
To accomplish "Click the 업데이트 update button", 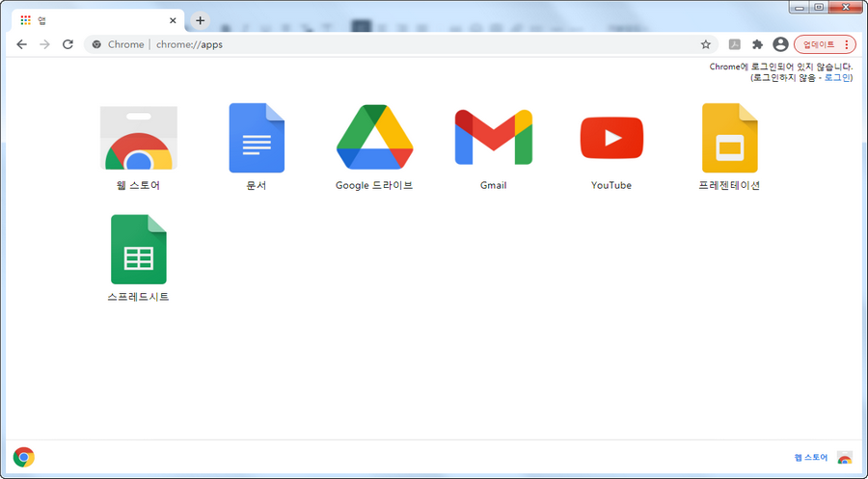I will tap(825, 44).
